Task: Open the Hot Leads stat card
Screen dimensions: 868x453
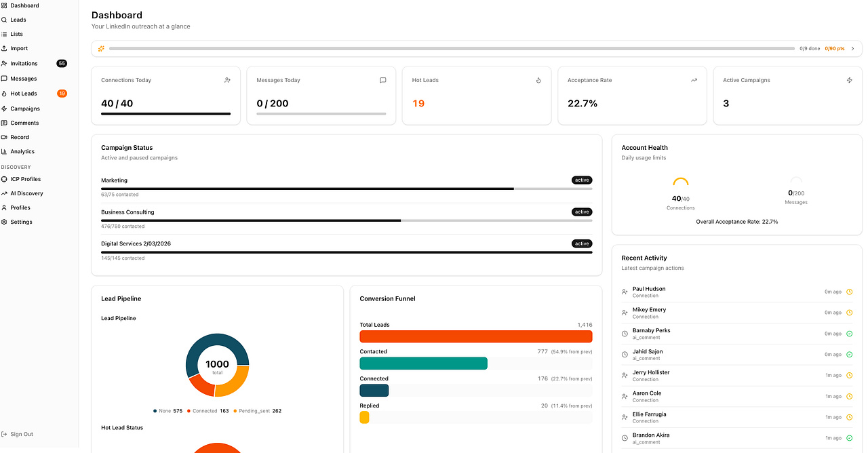Action: click(x=476, y=96)
